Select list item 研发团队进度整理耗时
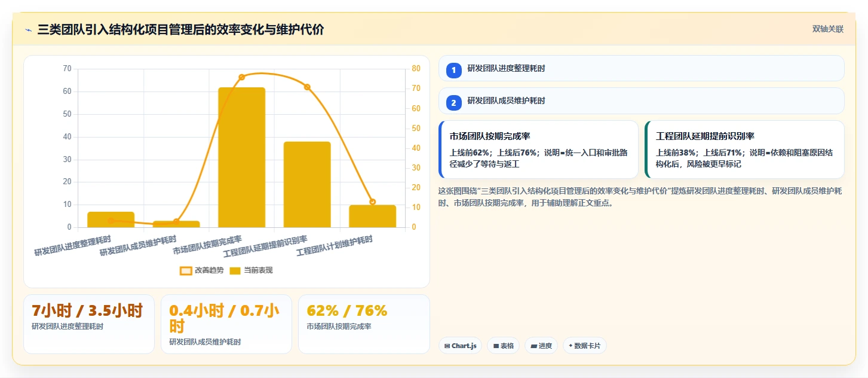The height and width of the screenshot is (378, 868). point(642,68)
